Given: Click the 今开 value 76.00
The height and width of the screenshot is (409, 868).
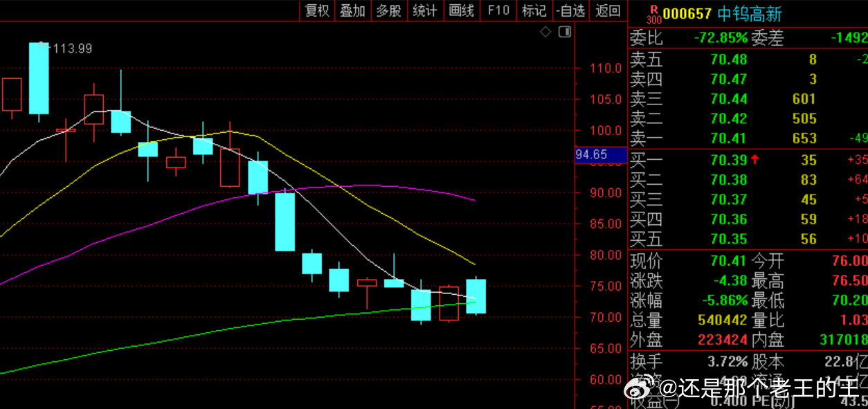Looking at the screenshot, I should click(x=849, y=261).
